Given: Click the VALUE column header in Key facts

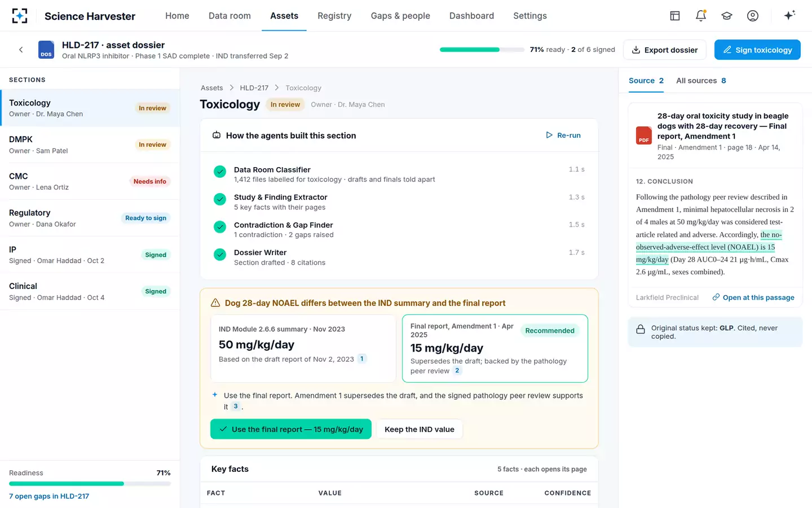Looking at the screenshot, I should pos(330,493).
